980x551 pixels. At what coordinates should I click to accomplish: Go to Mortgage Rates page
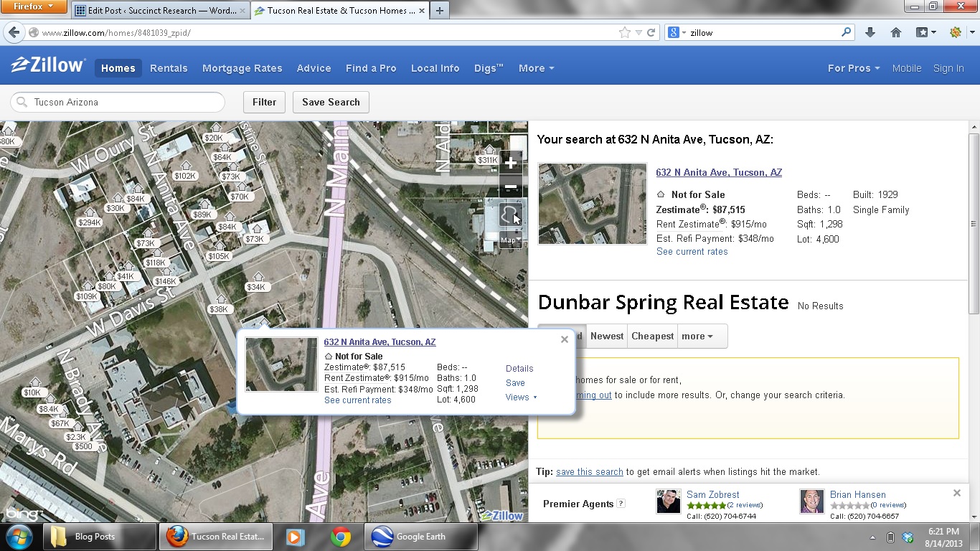[x=242, y=68]
